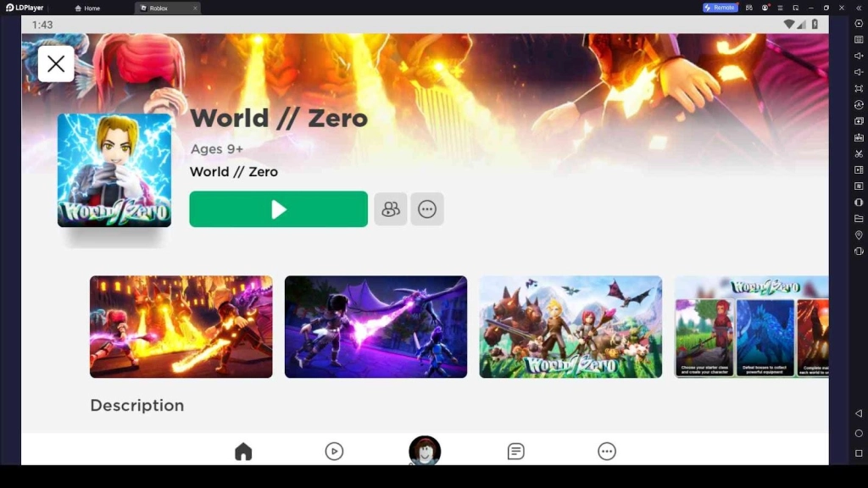Screen dimensions: 868x488
Task: Go to Roblox Home tab icon
Action: (243, 452)
